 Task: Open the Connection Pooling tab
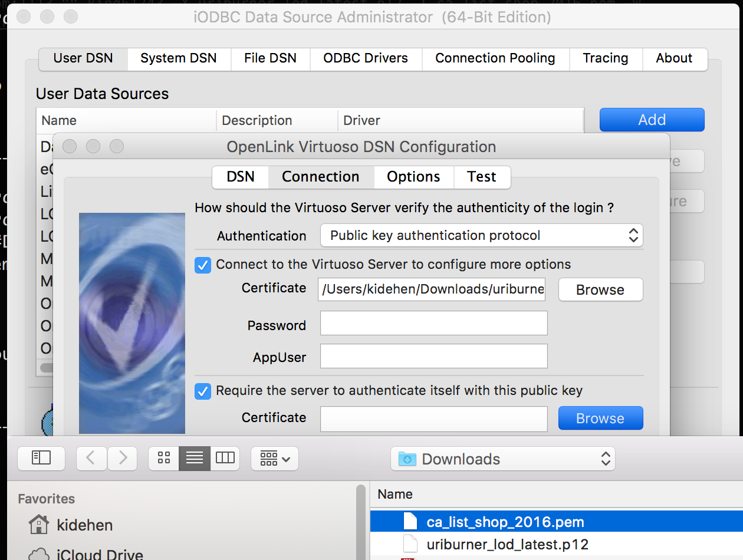click(495, 58)
